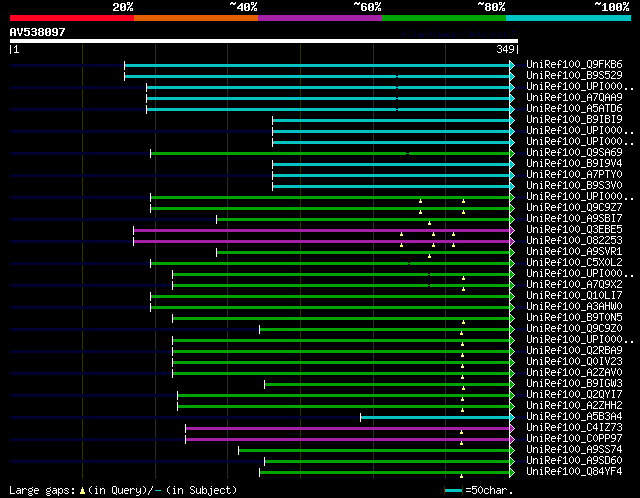
Task: Open hit UniRef100_Q0IV23
Action: (x=574, y=362)
